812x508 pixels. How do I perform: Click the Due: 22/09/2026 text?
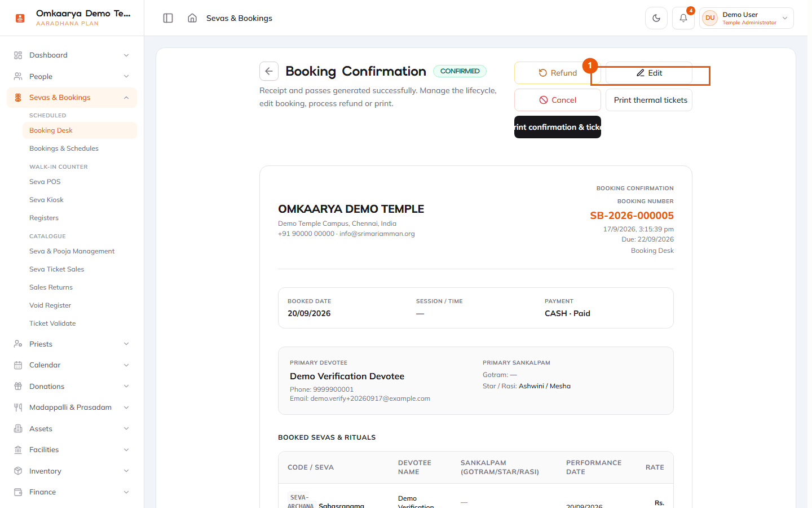[x=647, y=239]
